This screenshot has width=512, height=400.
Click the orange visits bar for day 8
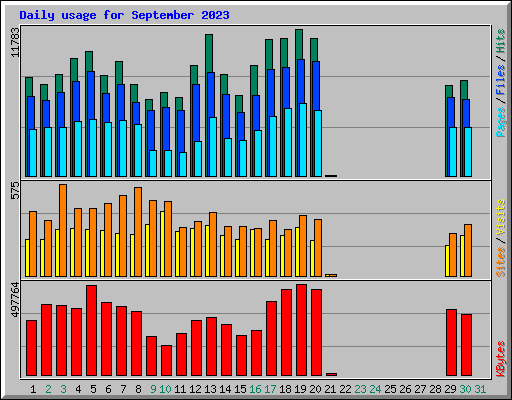138,232
